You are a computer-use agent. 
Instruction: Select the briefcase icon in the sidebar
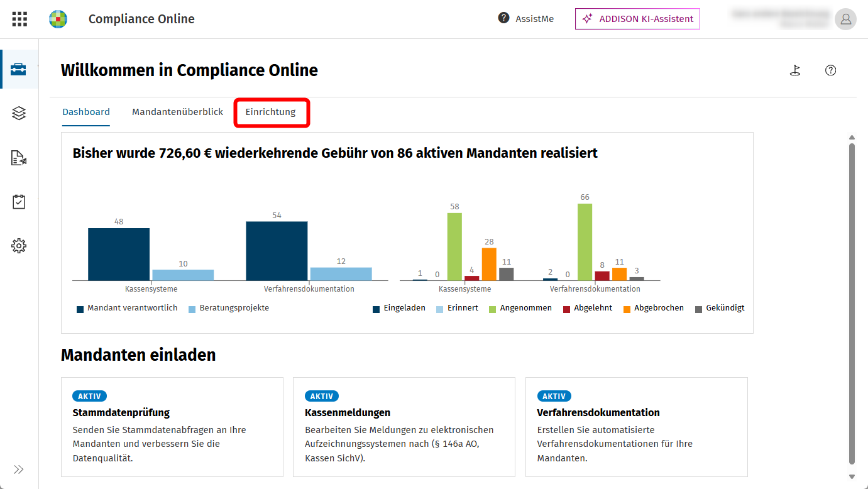pyautogui.click(x=19, y=69)
